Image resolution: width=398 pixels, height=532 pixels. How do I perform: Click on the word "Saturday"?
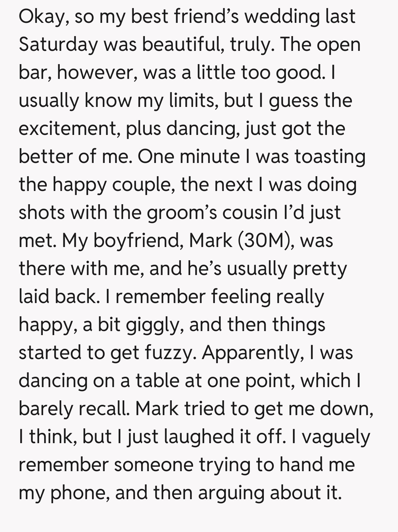[x=58, y=45]
